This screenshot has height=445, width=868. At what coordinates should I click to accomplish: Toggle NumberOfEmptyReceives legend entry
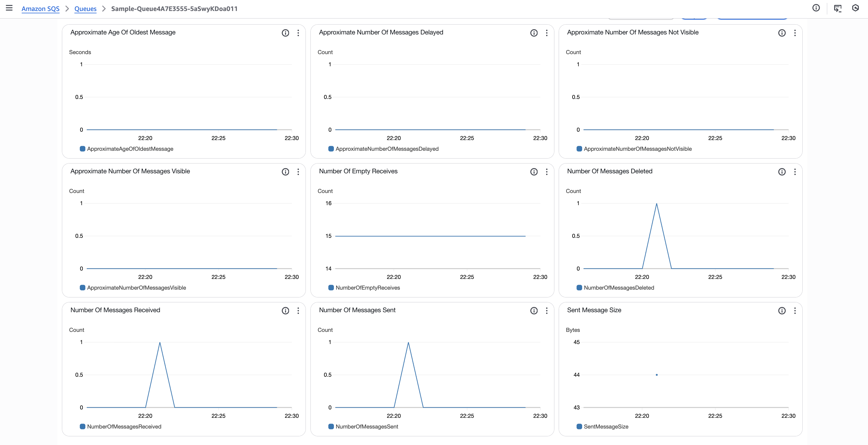pyautogui.click(x=367, y=288)
